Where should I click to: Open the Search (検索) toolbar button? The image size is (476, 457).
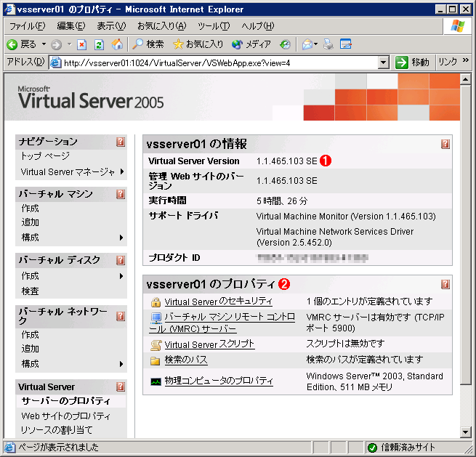coord(148,44)
